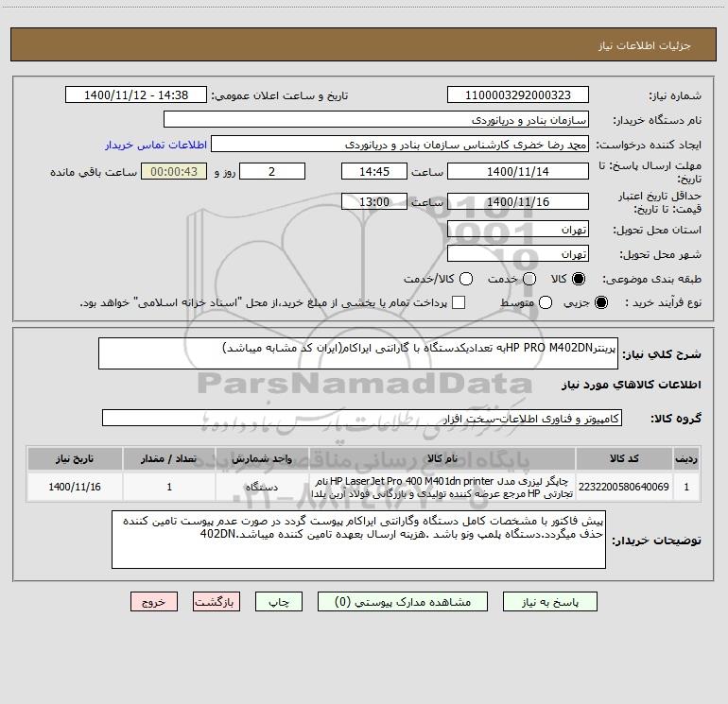Viewport: 728px width, 704px height.
Task: Toggle the اسناد خزانه اسلامی payment checkbox
Action: [x=459, y=302]
